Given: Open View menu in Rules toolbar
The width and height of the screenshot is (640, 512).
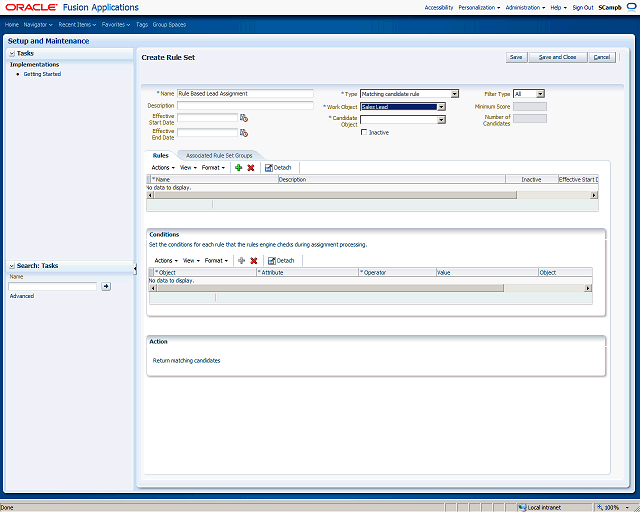Looking at the screenshot, I should (x=188, y=167).
